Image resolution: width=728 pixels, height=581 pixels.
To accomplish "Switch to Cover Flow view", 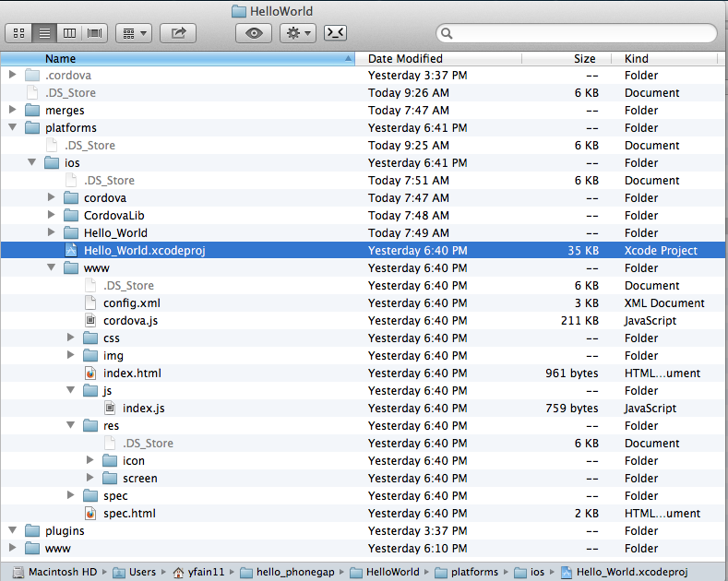I will pos(94,33).
